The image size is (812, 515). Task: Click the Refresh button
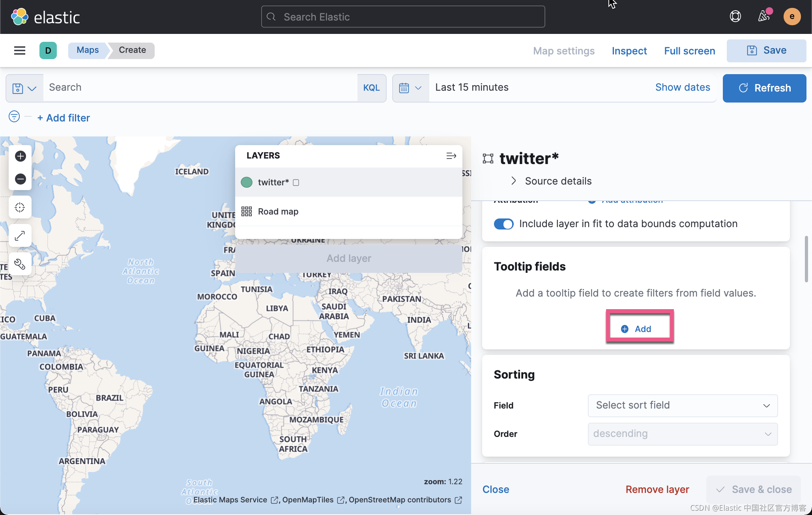point(764,88)
